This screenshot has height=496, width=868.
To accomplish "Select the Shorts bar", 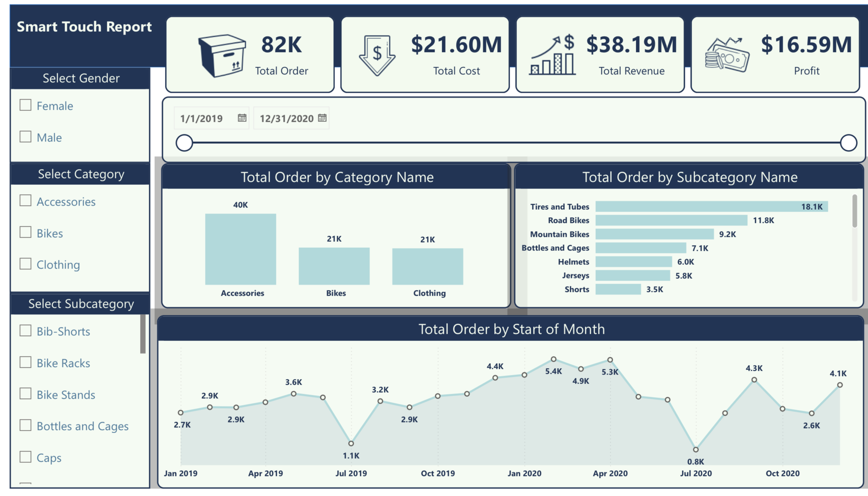I will pos(618,289).
